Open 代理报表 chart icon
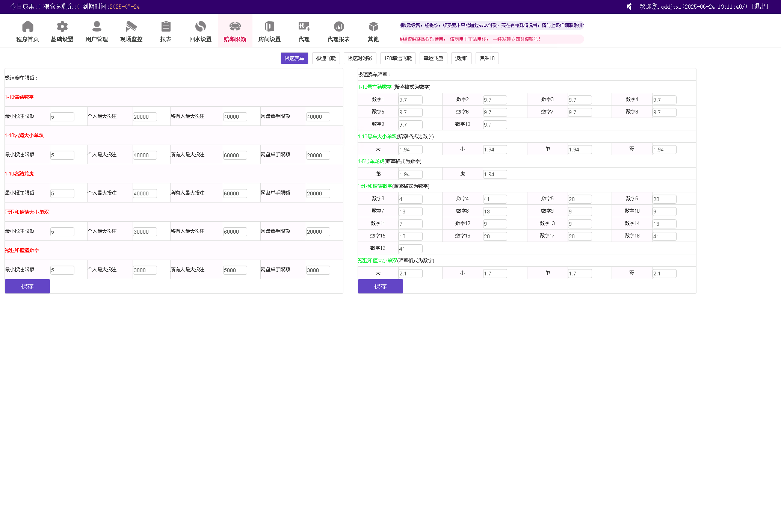781x532 pixels. point(338,27)
